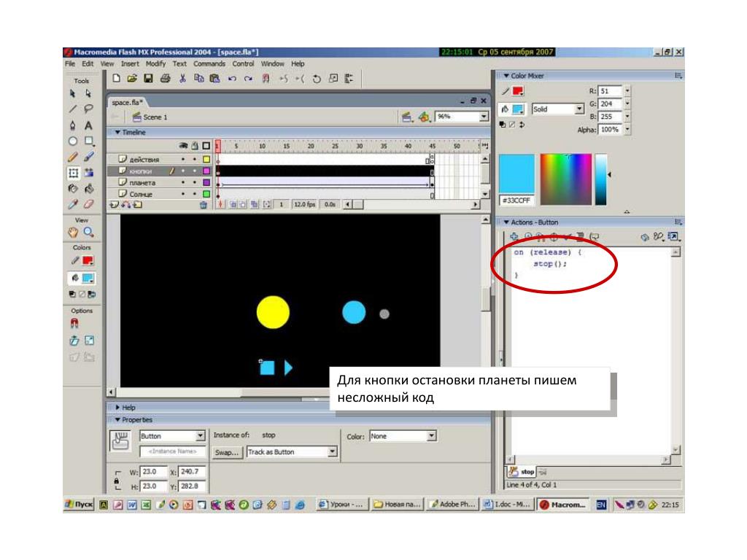This screenshot has height=560, width=747.
Task: Click the Delete Layer trash icon
Action: [x=204, y=205]
